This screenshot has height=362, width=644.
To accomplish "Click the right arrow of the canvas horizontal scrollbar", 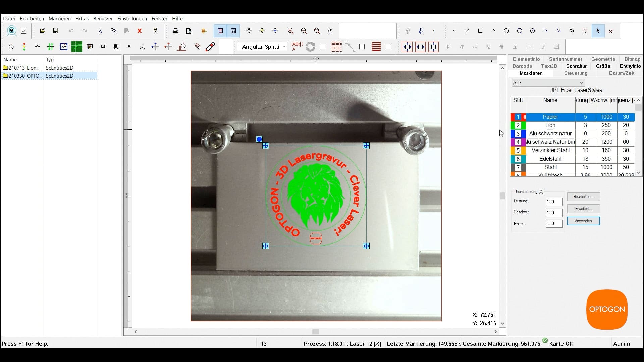I will (x=496, y=331).
